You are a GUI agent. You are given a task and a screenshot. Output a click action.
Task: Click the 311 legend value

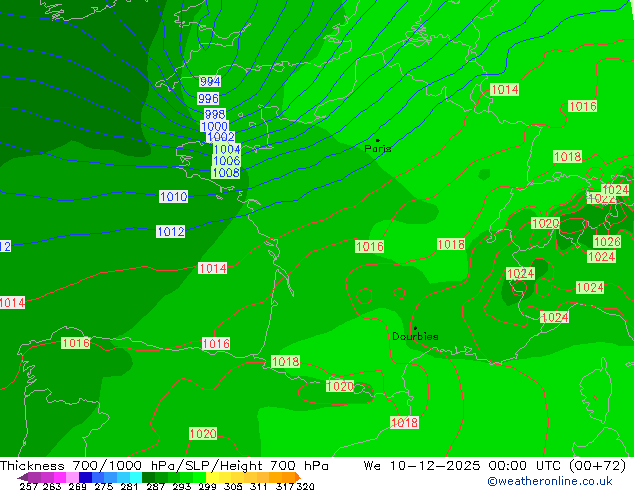[258, 486]
